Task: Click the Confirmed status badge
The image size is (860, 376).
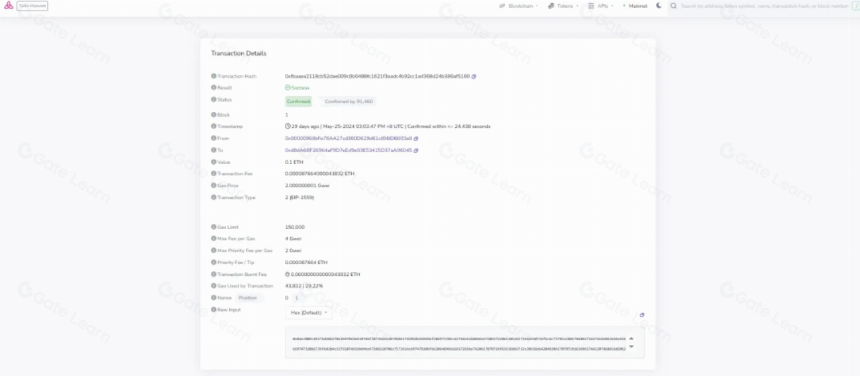Action: [x=298, y=101]
